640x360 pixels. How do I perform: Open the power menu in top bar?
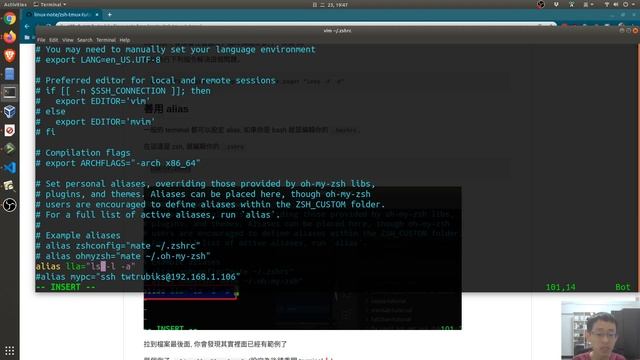pos(625,4)
